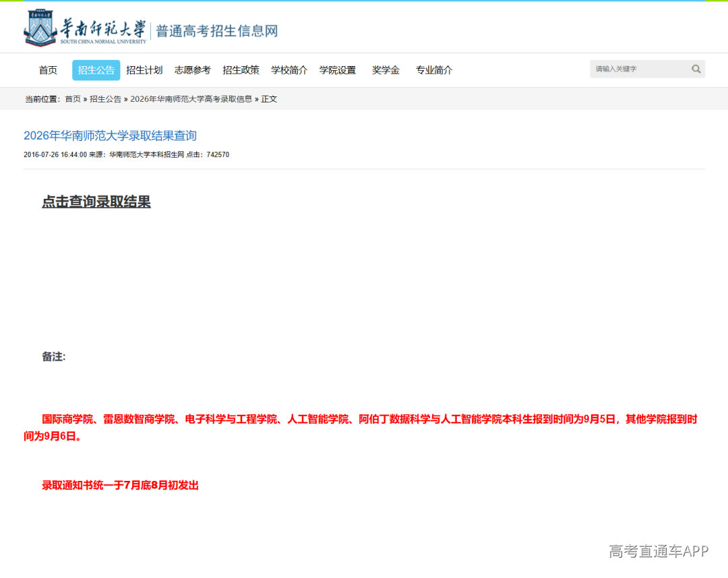Viewport: 728px width, 578px height.
Task: Click the publish date 2016-07-26 16:44:00
Action: [55, 154]
